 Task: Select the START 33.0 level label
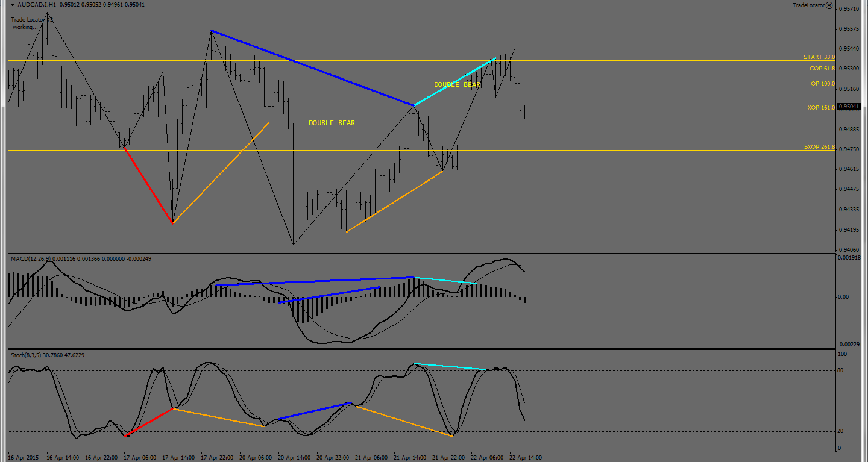(819, 57)
